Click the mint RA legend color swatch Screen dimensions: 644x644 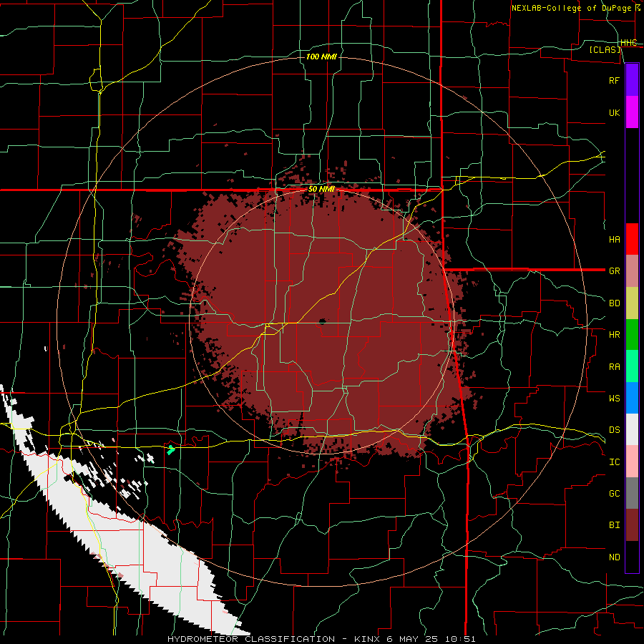632,366
